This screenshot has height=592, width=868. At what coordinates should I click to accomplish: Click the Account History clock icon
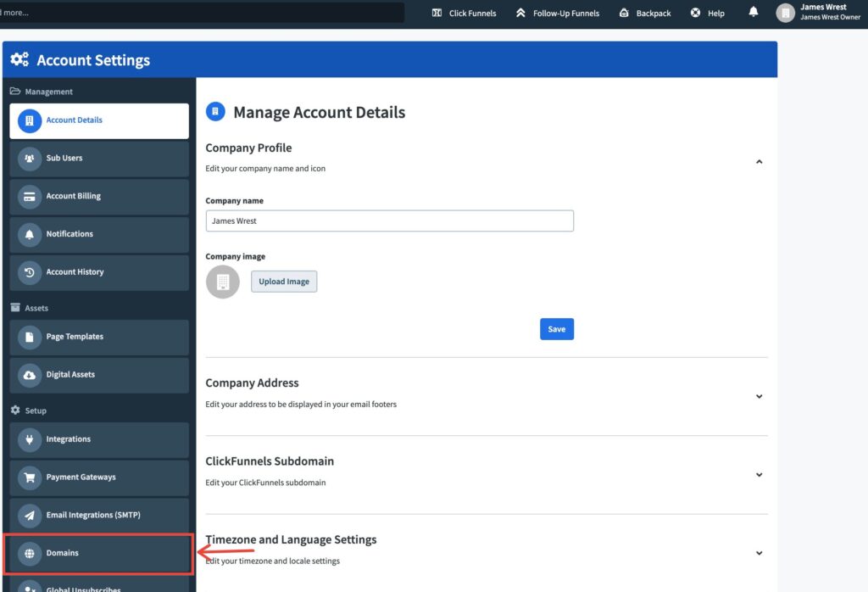30,272
